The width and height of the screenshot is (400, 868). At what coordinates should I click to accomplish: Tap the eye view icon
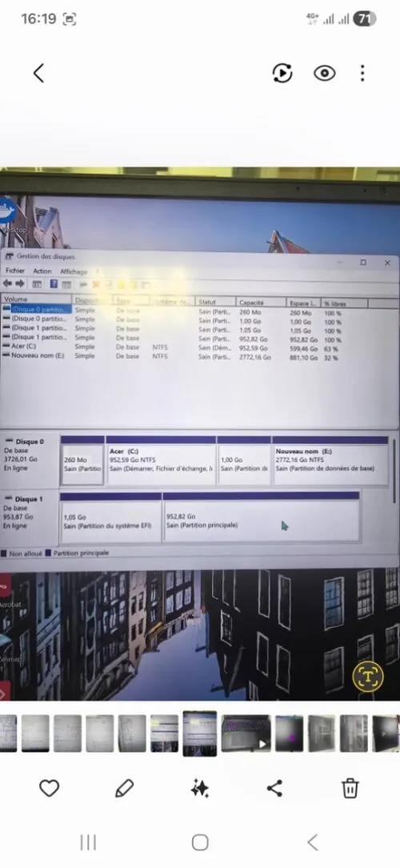[x=325, y=73]
